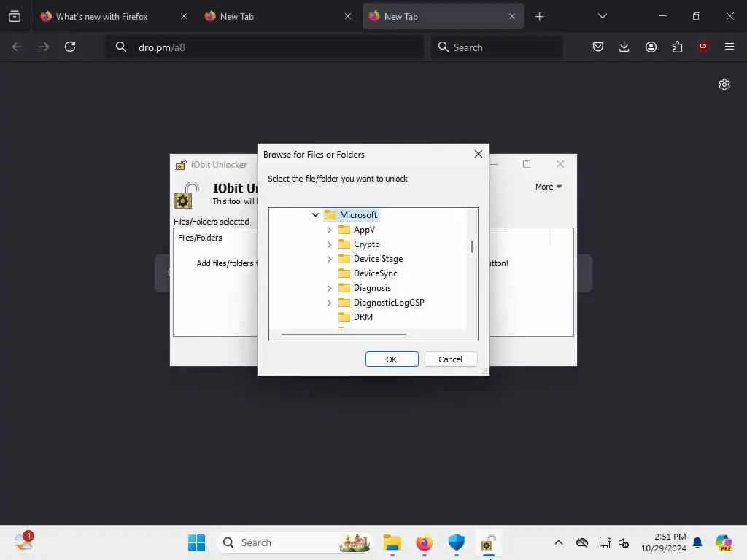The height and width of the screenshot is (560, 747).
Task: Click the taskbar Search box
Action: [295, 542]
